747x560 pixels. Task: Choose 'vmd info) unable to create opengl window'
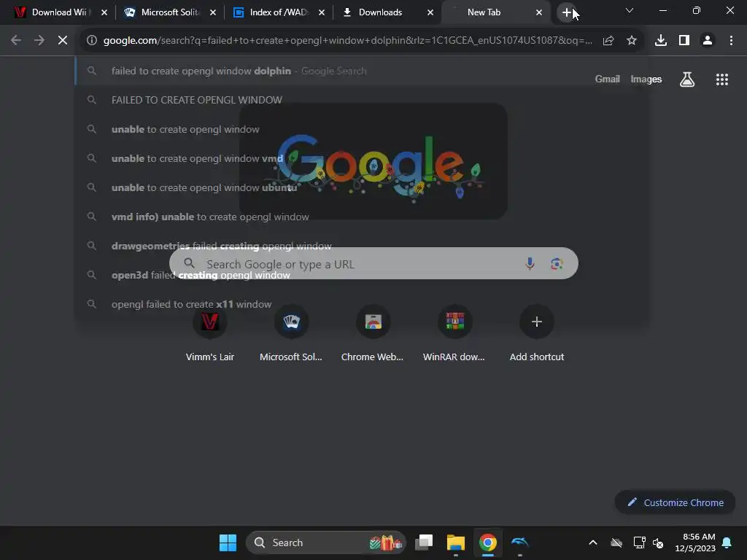pos(361,217)
